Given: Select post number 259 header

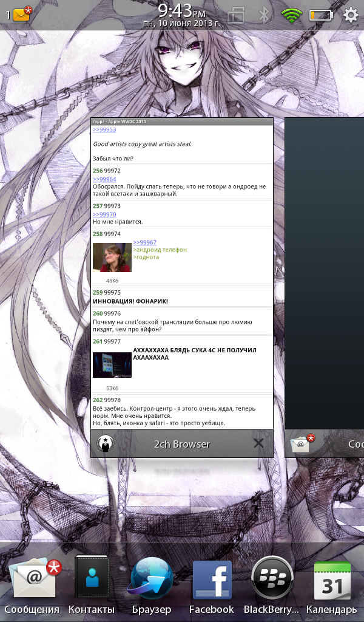Looking at the screenshot, I should 107,292.
